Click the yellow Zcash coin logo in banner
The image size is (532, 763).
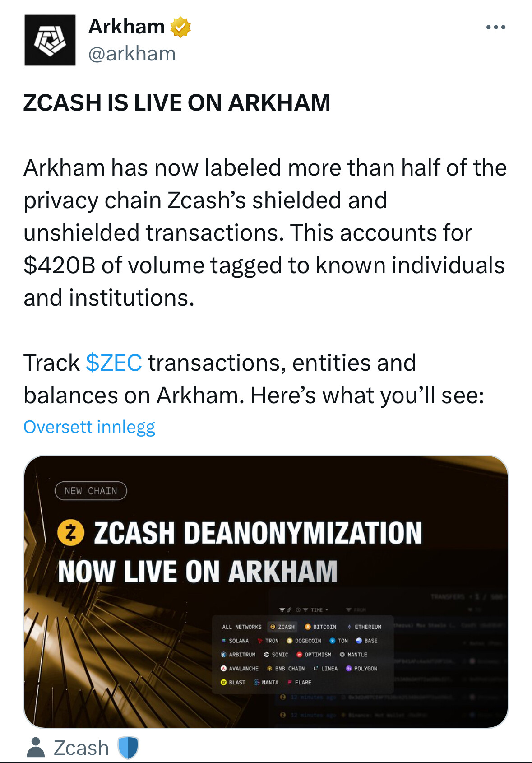point(71,533)
